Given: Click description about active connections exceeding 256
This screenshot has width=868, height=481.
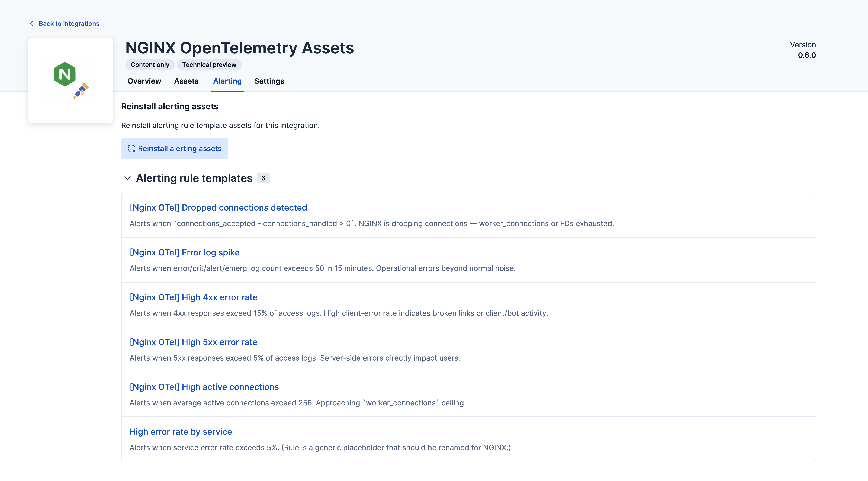Looking at the screenshot, I should click(298, 403).
